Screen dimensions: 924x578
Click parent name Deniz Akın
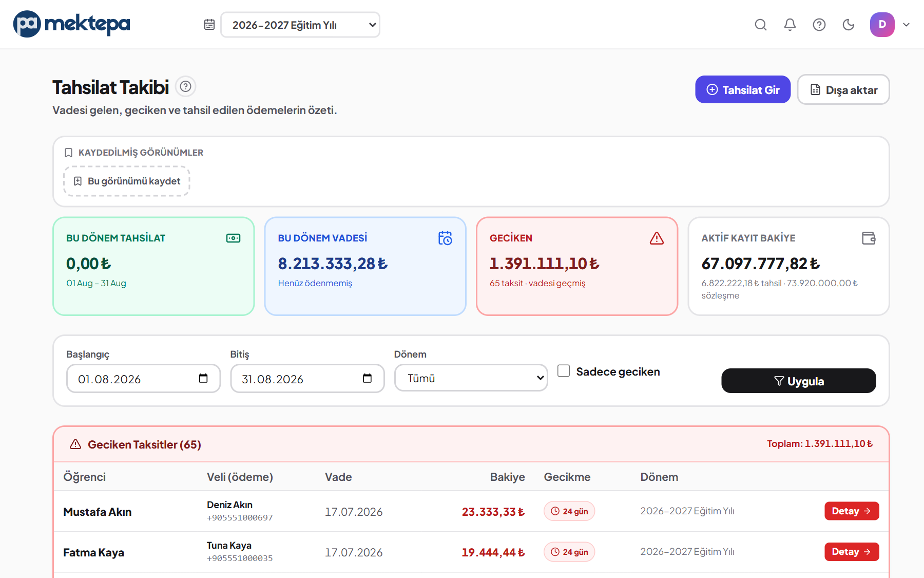point(229,505)
